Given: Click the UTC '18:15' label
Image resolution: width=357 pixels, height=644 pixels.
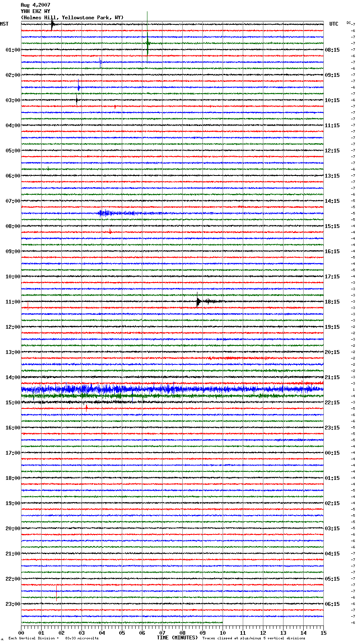Looking at the screenshot, I should [x=332, y=302].
